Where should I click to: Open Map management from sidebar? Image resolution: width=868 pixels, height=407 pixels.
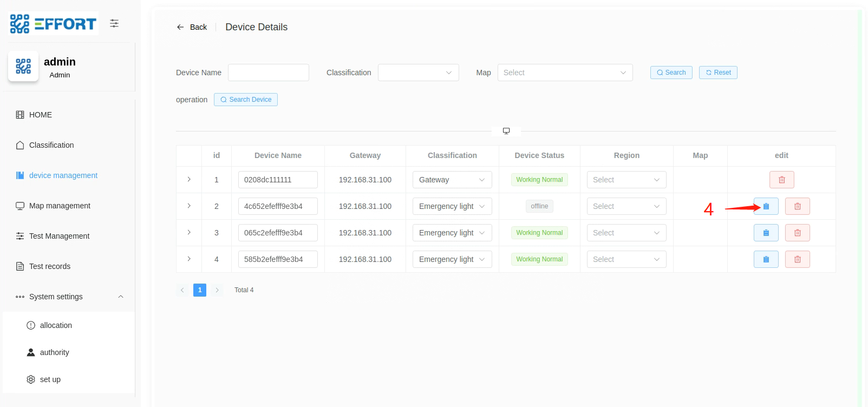[x=60, y=206]
